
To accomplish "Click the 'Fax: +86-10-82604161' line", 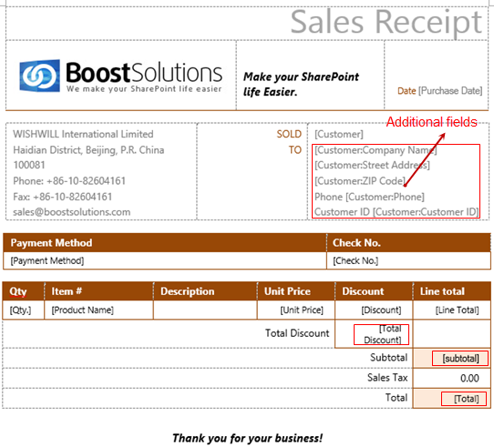I will click(62, 197).
